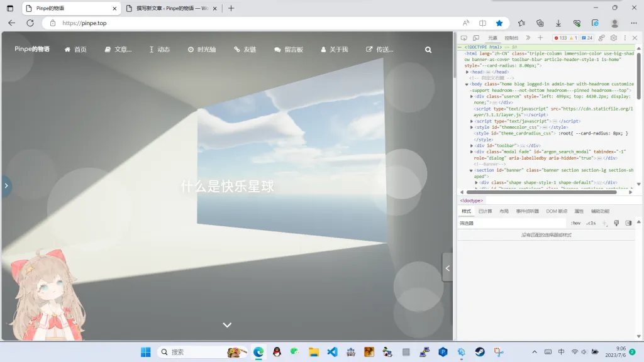Open Visual Studio Code from the taskbar
Screen dimensions: 644x362
pos(332,352)
